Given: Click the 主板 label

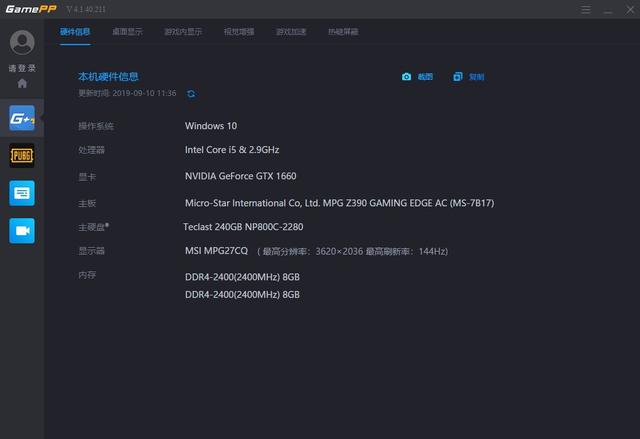Looking at the screenshot, I should click(x=87, y=203).
